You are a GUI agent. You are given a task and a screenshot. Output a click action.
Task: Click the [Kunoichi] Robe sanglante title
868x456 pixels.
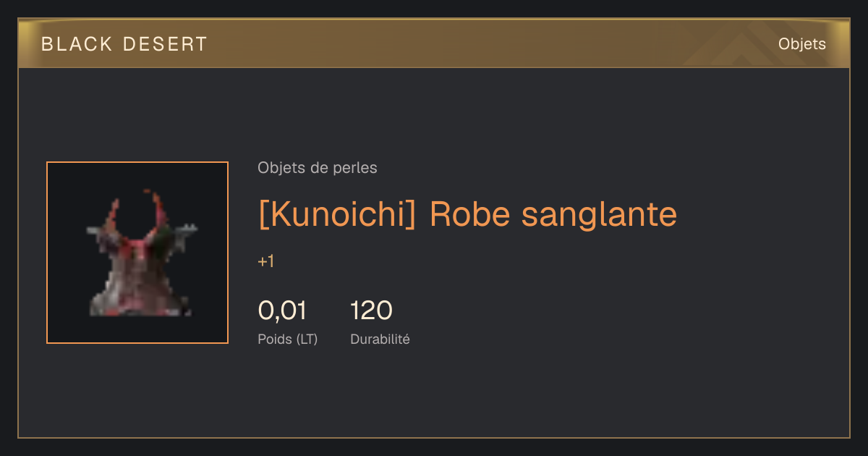tap(467, 214)
